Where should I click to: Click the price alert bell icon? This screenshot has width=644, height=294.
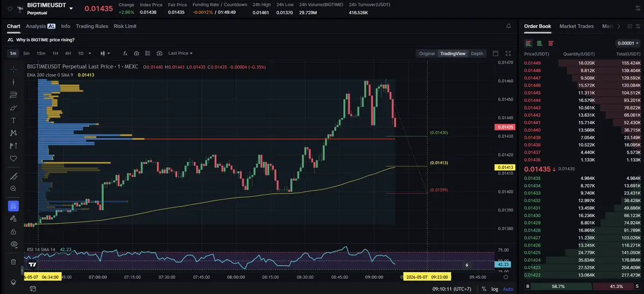tap(509, 26)
